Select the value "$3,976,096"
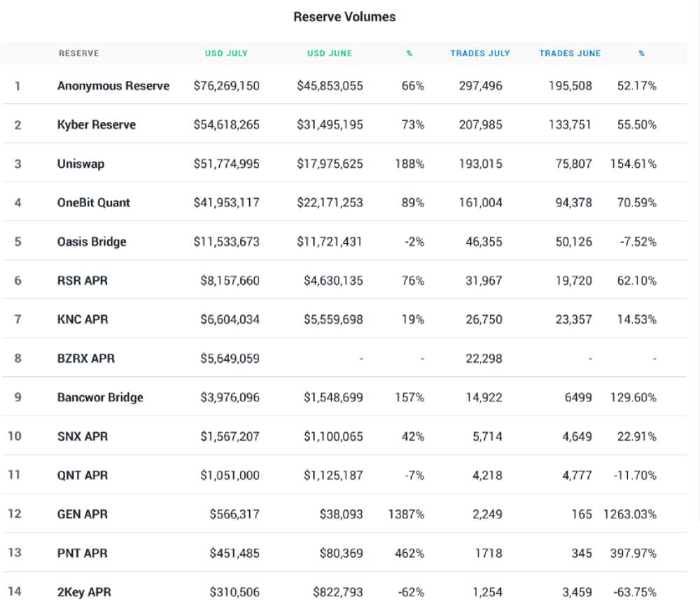 [x=230, y=397]
